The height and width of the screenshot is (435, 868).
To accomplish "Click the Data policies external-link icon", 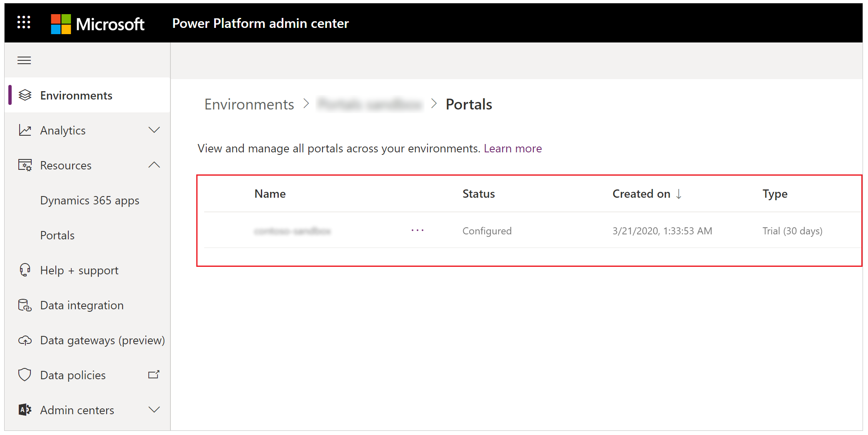I will coord(154,375).
